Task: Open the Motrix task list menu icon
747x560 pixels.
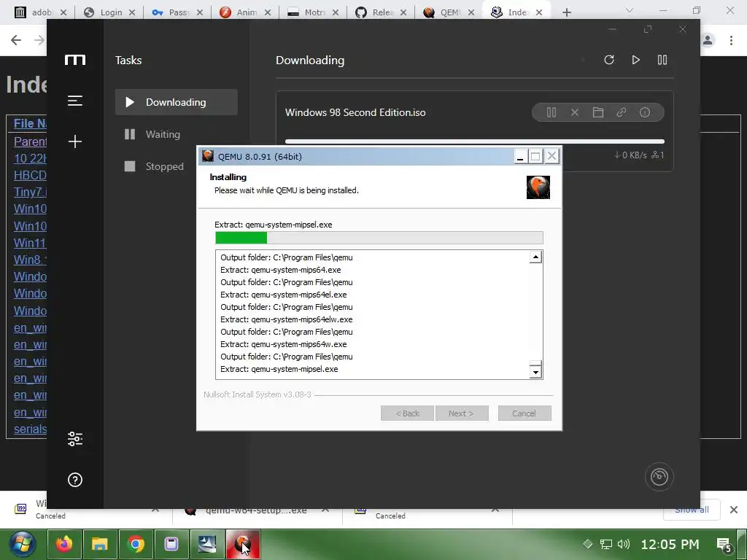Action: click(75, 101)
